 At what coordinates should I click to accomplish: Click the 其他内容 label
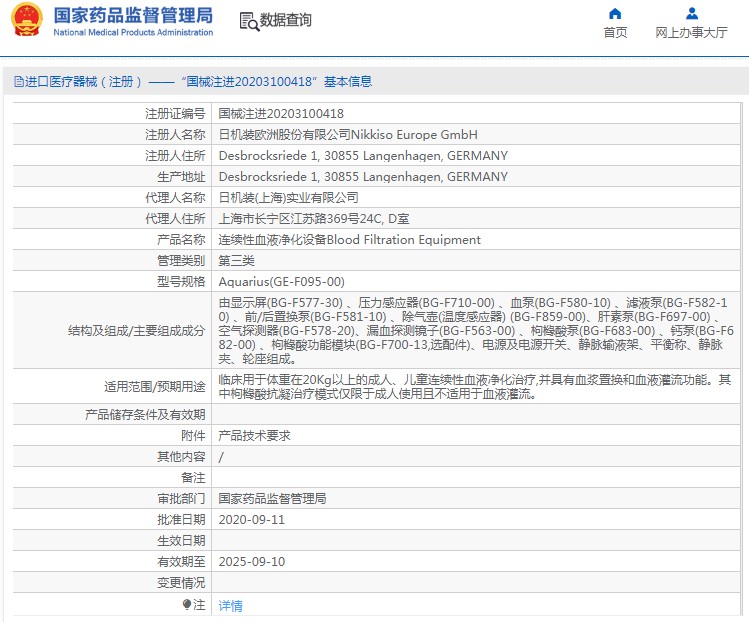coord(181,457)
